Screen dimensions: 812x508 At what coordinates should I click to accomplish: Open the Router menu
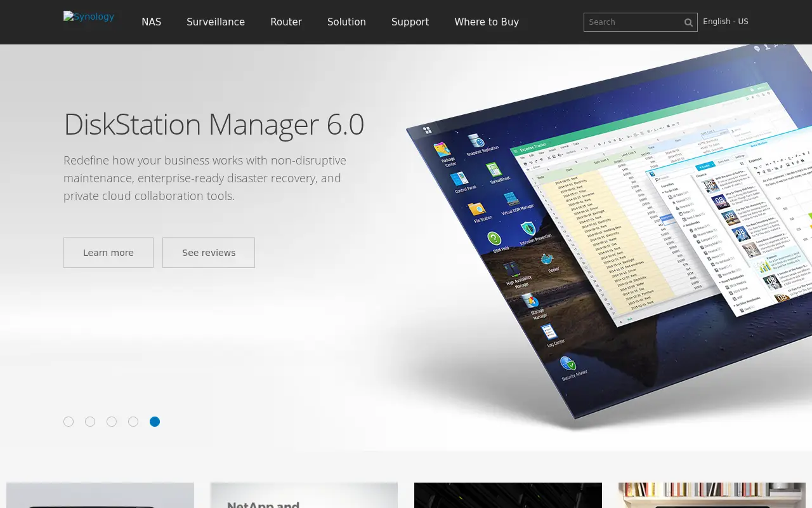point(286,22)
